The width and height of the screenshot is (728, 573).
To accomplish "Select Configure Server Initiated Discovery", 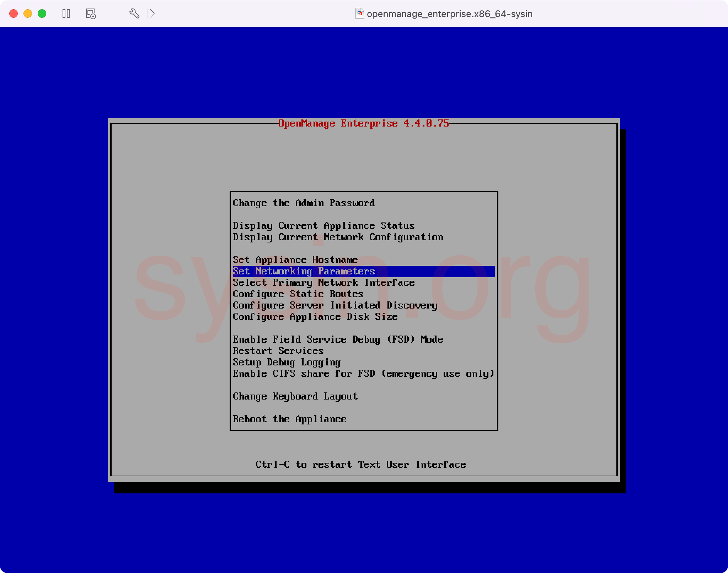I will [335, 305].
